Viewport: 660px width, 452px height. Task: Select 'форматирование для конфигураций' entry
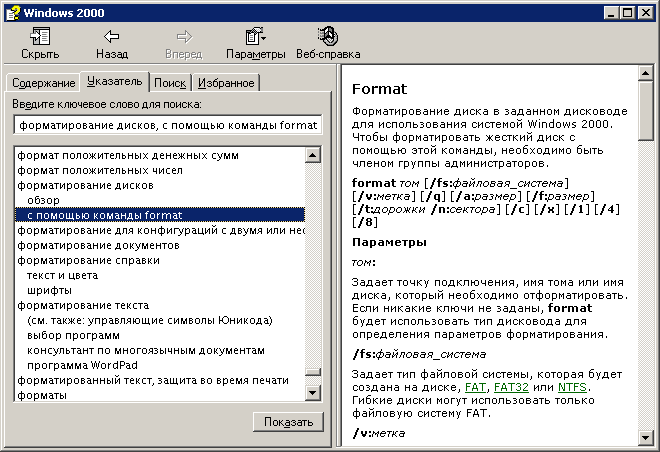[x=160, y=230]
